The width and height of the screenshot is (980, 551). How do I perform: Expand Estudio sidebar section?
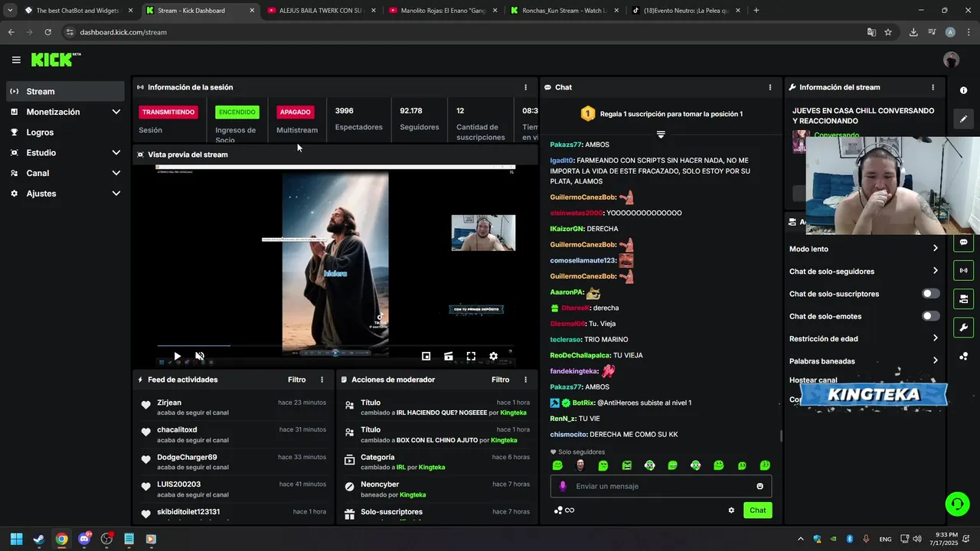pos(116,152)
